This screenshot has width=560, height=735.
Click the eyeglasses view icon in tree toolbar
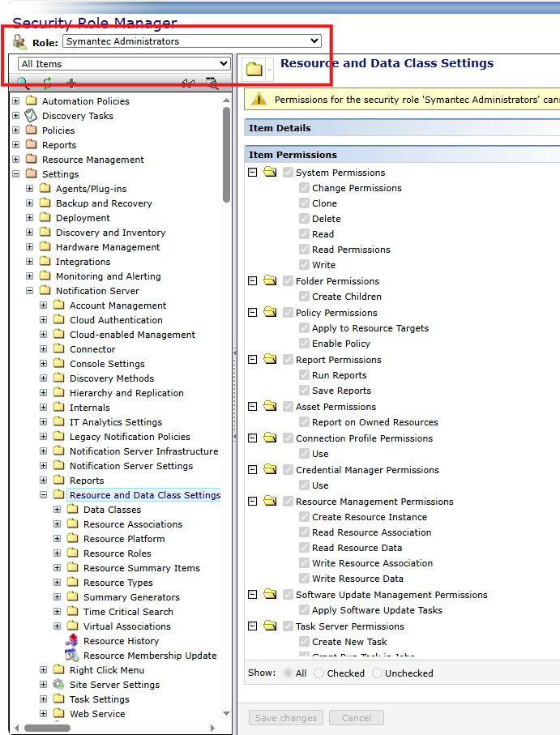pyautogui.click(x=188, y=83)
